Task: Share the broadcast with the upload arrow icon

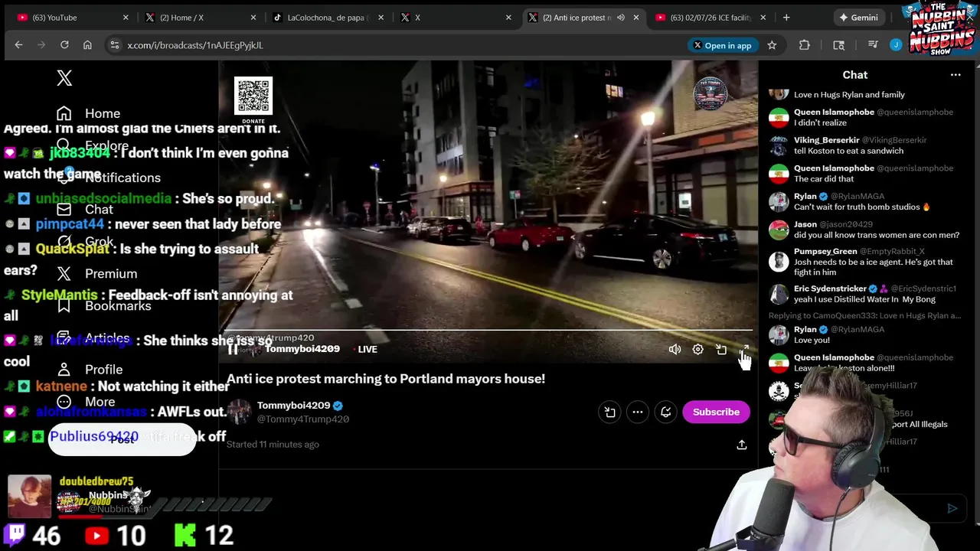Action: point(741,445)
